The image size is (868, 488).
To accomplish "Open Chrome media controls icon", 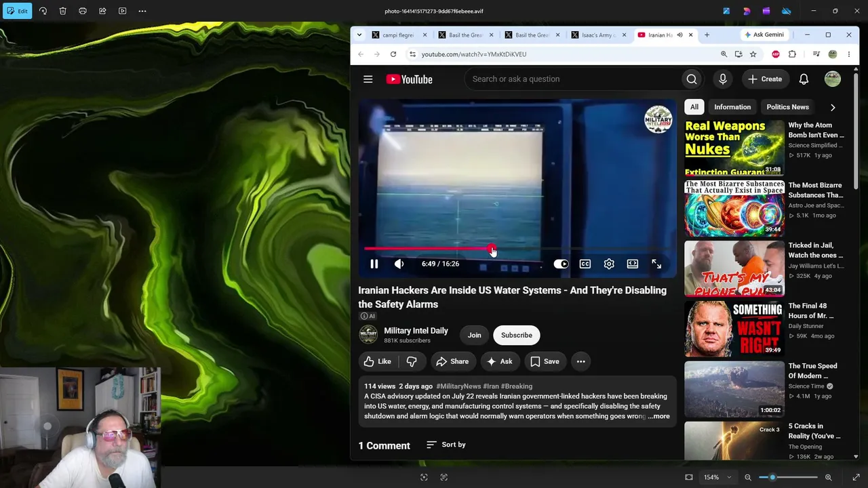I will point(816,54).
